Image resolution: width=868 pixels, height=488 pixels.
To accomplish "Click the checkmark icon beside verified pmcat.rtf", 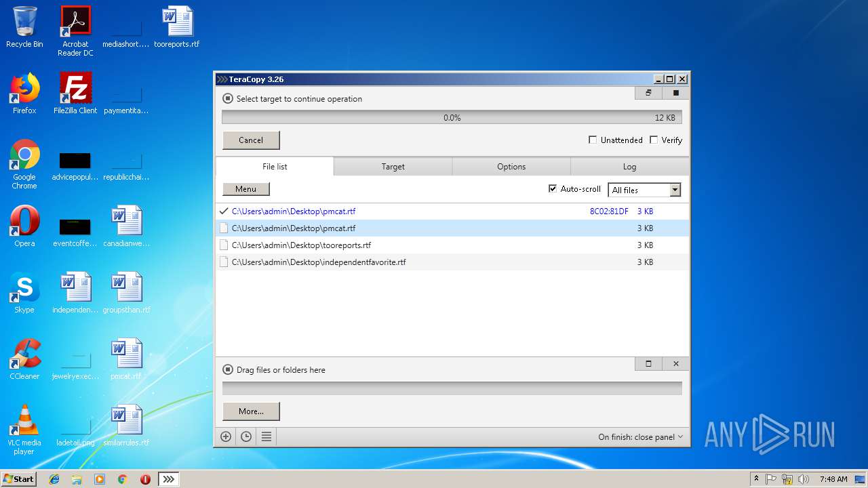I will click(224, 211).
